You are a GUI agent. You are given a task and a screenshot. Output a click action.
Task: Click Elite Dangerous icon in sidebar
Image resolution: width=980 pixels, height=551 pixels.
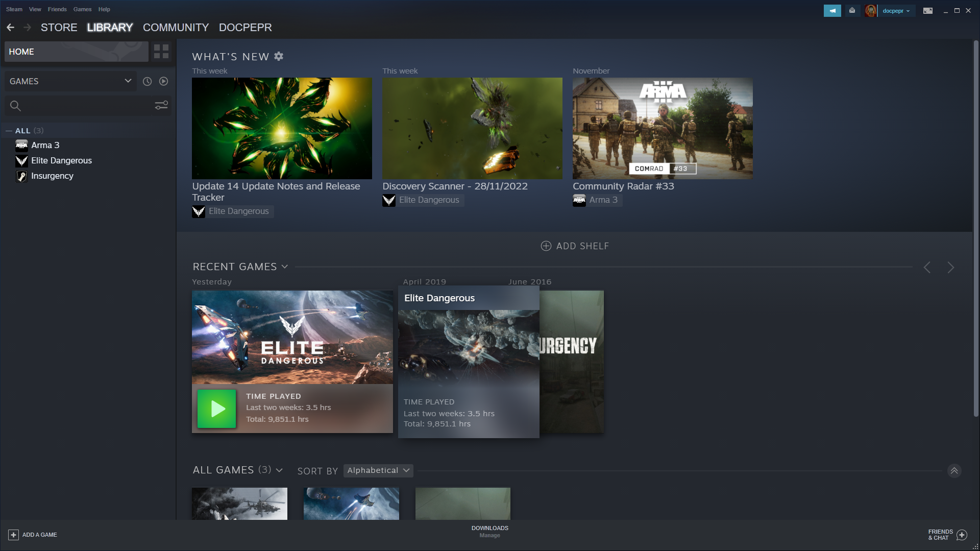(x=21, y=161)
